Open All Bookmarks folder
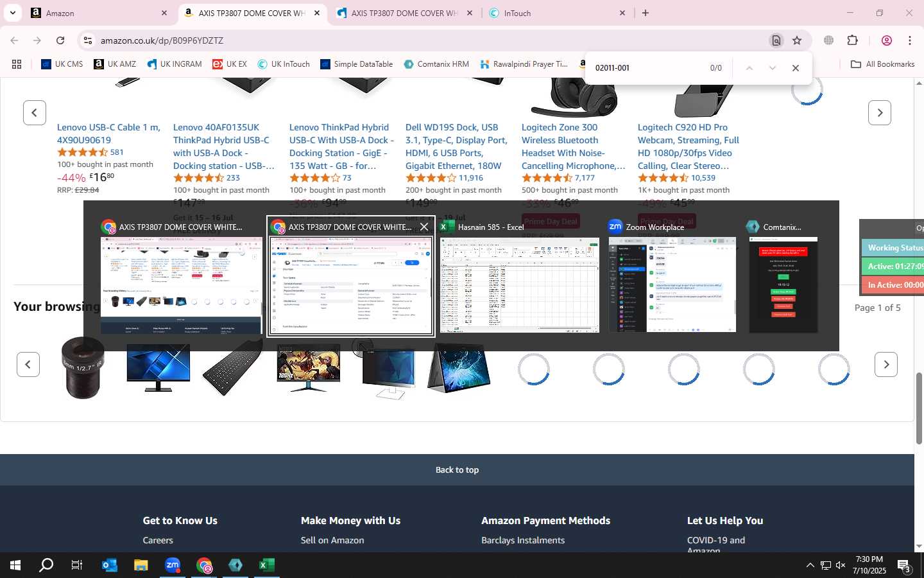 882,64
